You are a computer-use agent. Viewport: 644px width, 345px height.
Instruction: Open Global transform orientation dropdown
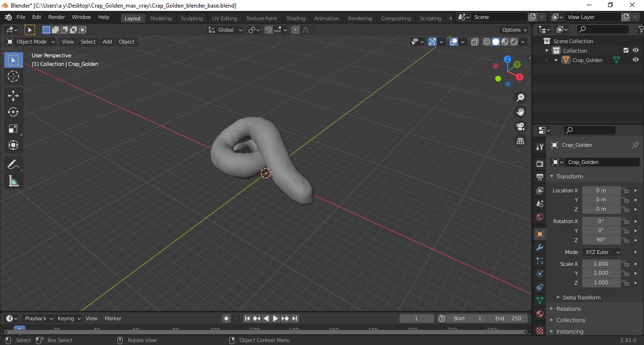point(225,30)
